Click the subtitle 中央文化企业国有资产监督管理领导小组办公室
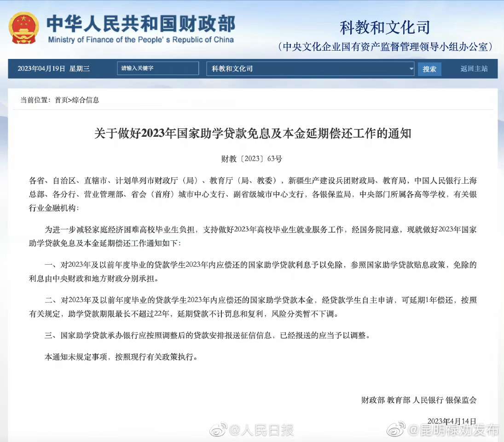Screen dimensions: 504x442 tap(385, 47)
